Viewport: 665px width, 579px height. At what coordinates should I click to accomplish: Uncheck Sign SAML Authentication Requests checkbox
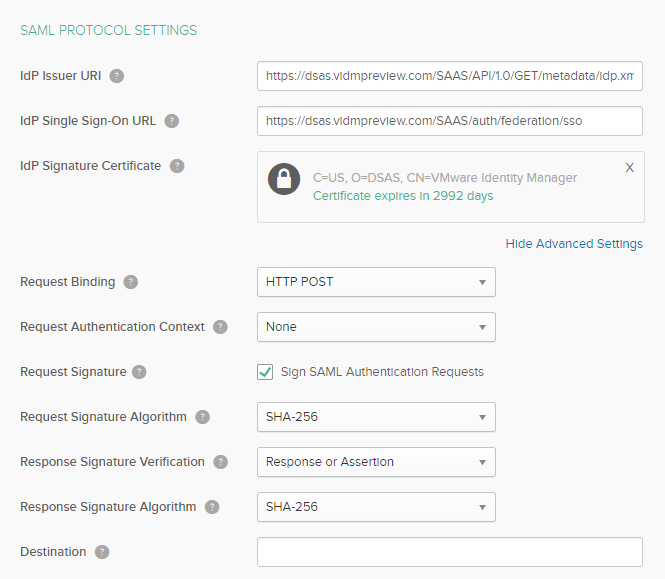pos(265,372)
